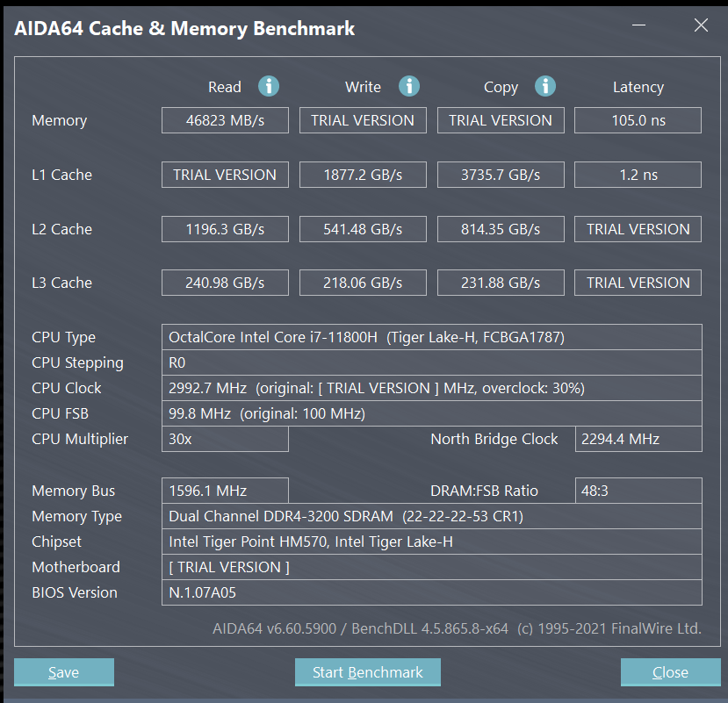Click the CPU Type value OctalCore Intel Core i7-11800H

coord(432,337)
